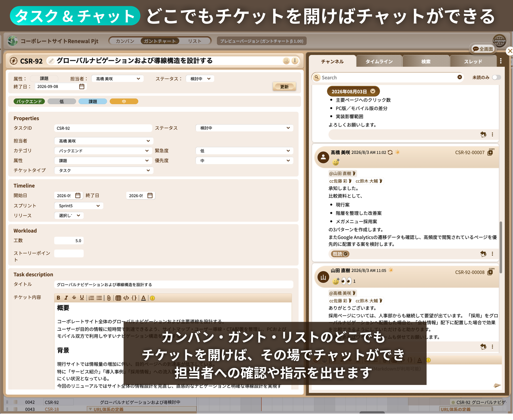The width and height of the screenshot is (513, 420).
Task: Open Properties 担当者 dropdown
Action: tap(104, 141)
